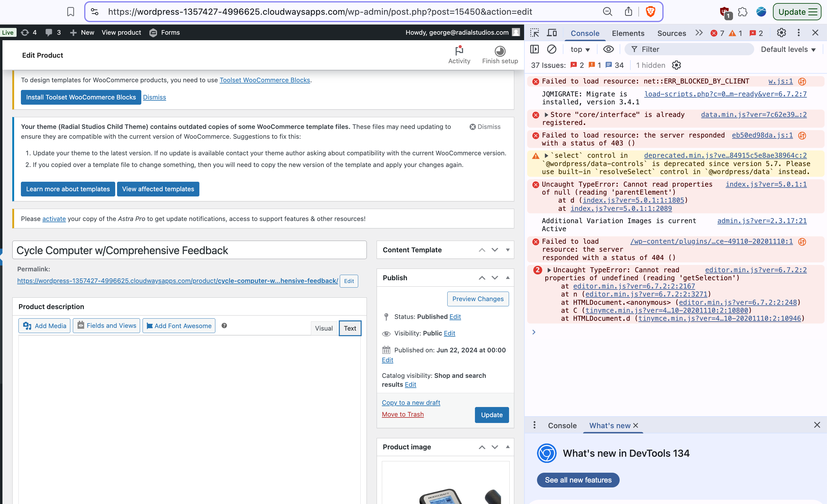Open the extensions puzzle icon
The height and width of the screenshot is (504, 827).
click(x=743, y=12)
